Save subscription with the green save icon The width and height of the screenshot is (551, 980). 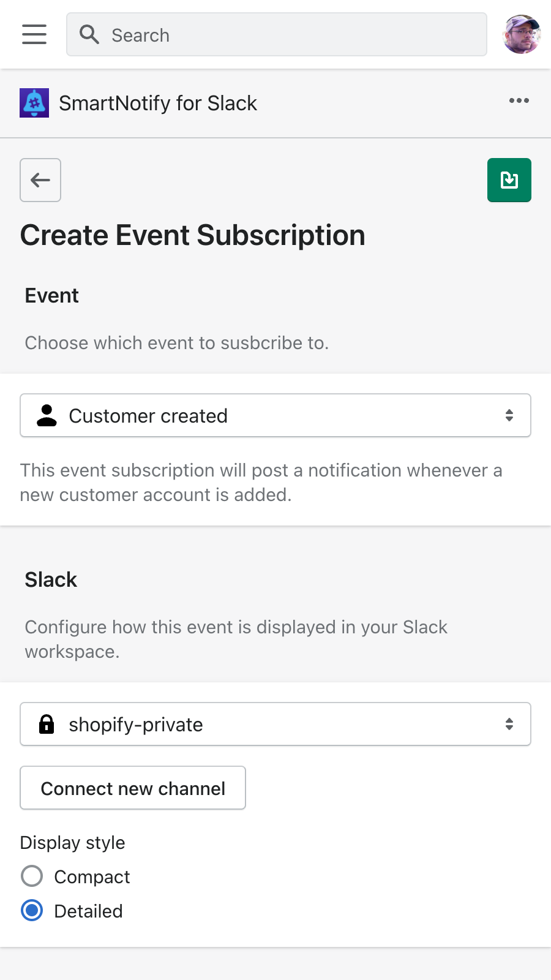(509, 180)
